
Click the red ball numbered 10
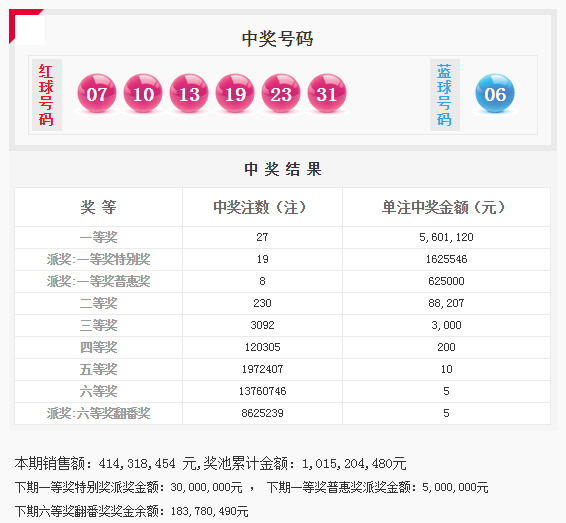pos(143,93)
